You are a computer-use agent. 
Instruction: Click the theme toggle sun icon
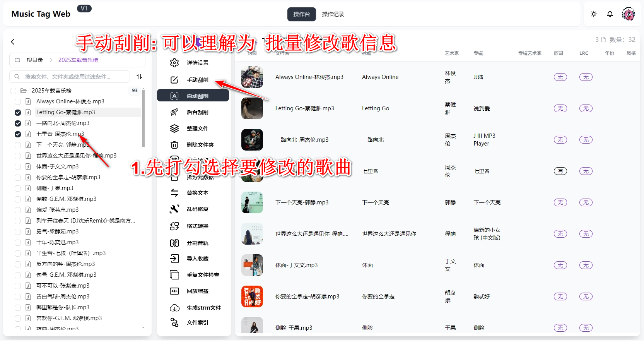pos(594,14)
